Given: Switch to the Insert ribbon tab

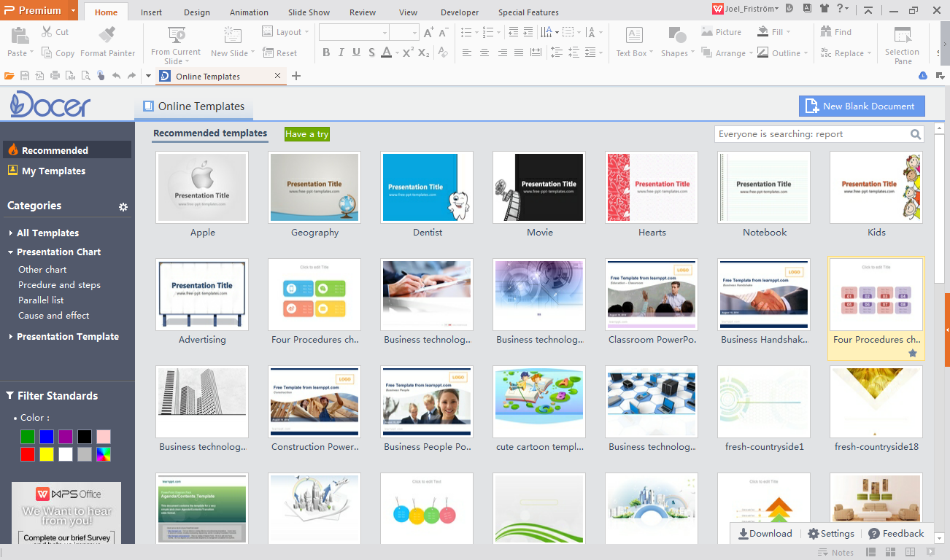Looking at the screenshot, I should click(x=151, y=12).
